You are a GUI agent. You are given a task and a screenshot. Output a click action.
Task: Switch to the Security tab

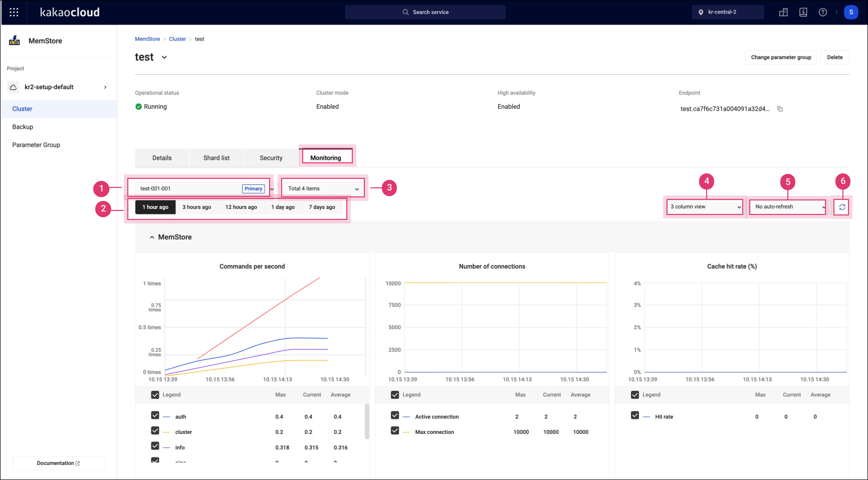click(x=271, y=158)
